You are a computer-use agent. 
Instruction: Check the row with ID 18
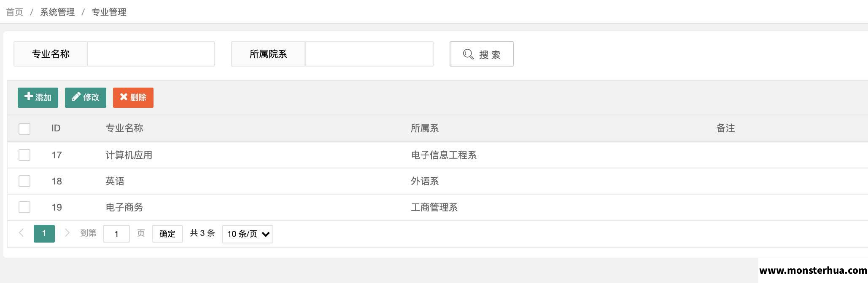point(24,181)
